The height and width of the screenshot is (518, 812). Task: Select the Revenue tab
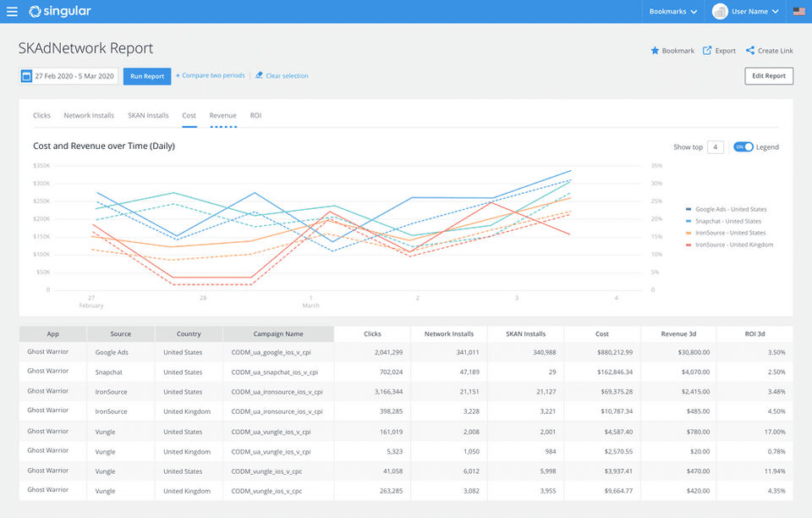223,115
